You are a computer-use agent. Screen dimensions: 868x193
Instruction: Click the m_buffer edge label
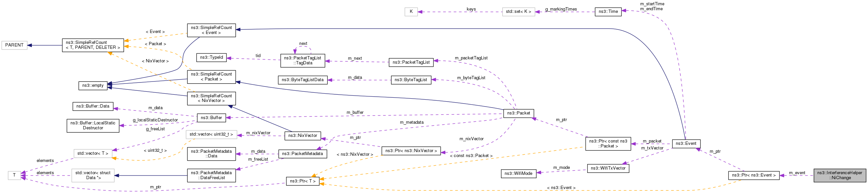tap(355, 113)
